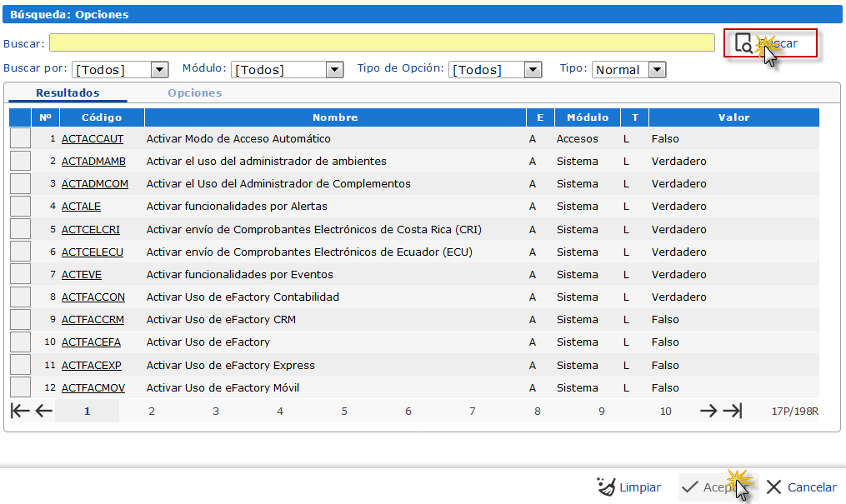Select checkbox for row ACTALE
The image size is (846, 504).
tap(20, 207)
